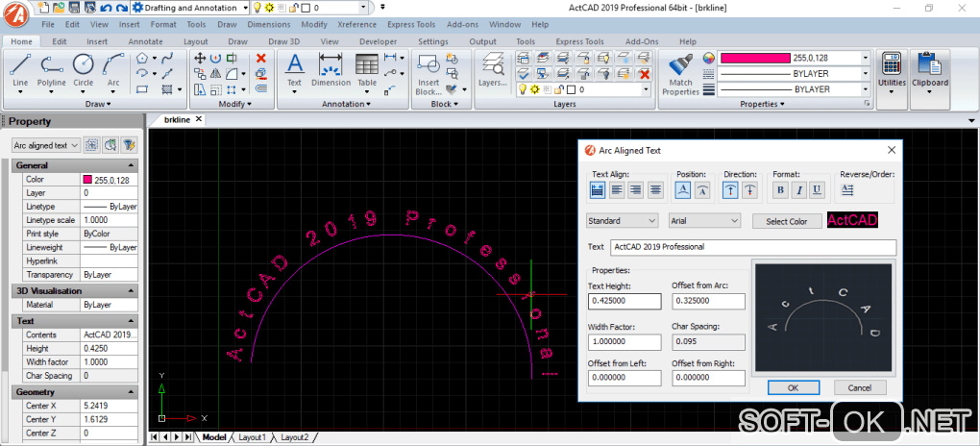Open the Arial font dropdown
Viewport: 980px width, 446px height.
coord(704,221)
